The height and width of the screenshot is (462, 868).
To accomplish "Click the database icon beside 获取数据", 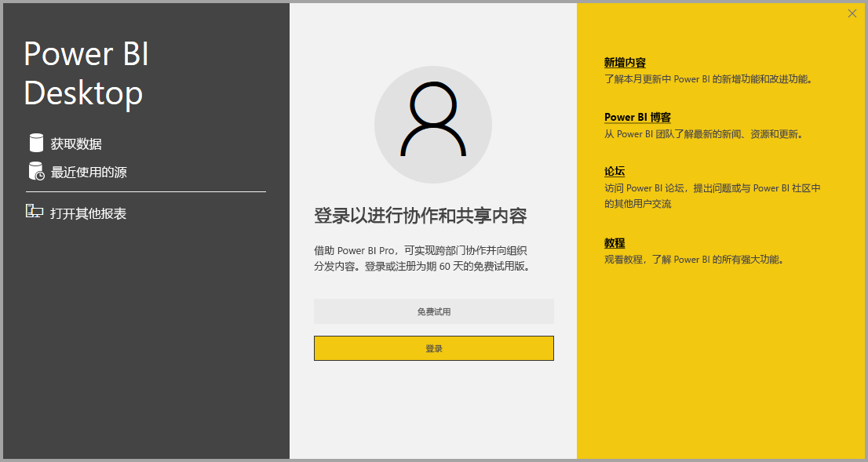I will pyautogui.click(x=36, y=143).
